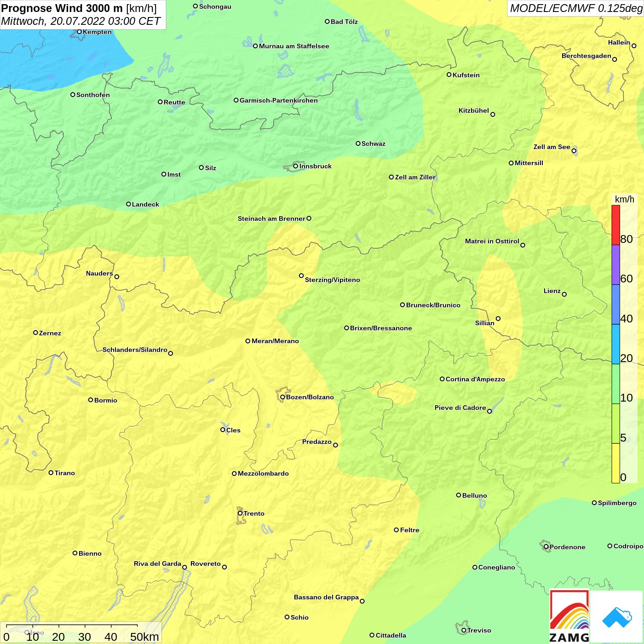Image resolution: width=644 pixels, height=644 pixels.
Task: Click the Sterzing/Vipiteno label
Action: point(333,280)
